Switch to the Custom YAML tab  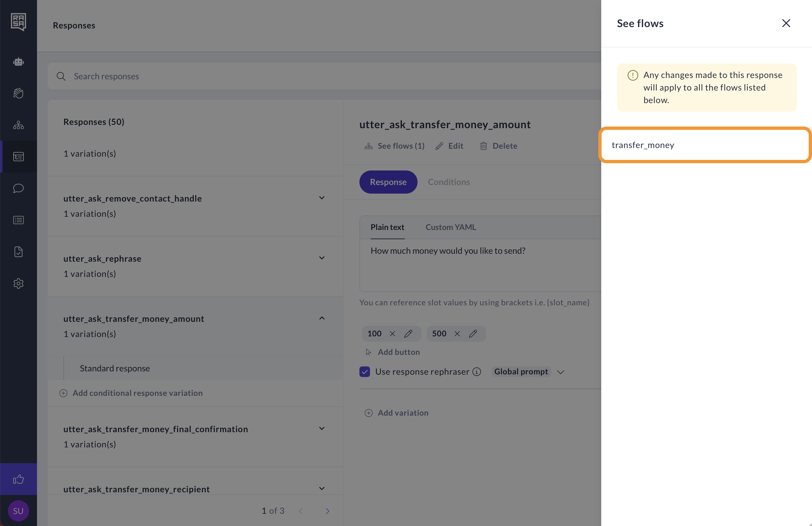[x=450, y=227]
